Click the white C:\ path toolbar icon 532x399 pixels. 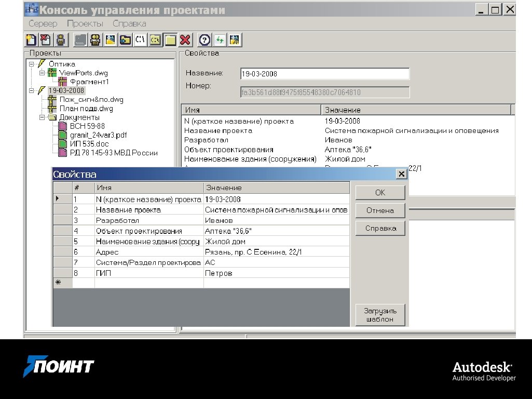pyautogui.click(x=140, y=40)
